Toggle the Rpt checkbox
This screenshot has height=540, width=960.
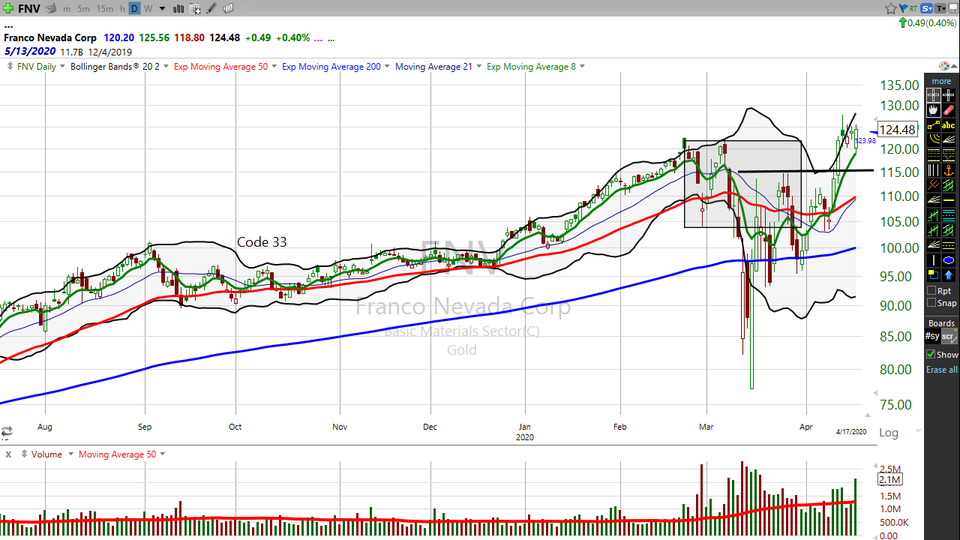[x=932, y=290]
